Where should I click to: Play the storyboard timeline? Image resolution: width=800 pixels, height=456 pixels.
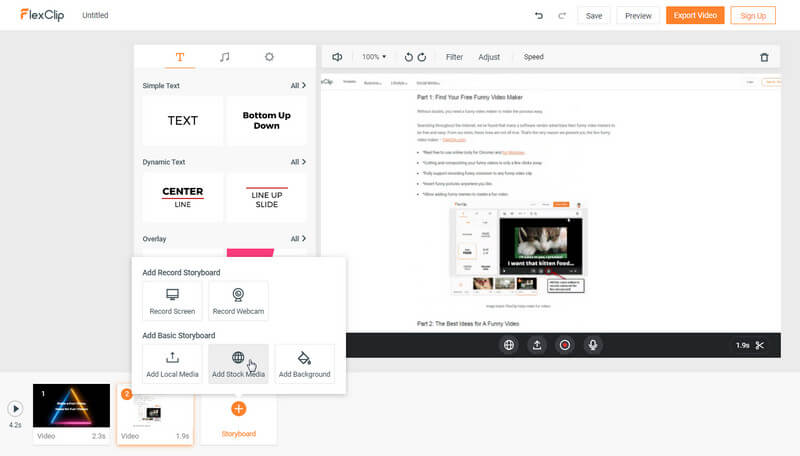pos(15,409)
